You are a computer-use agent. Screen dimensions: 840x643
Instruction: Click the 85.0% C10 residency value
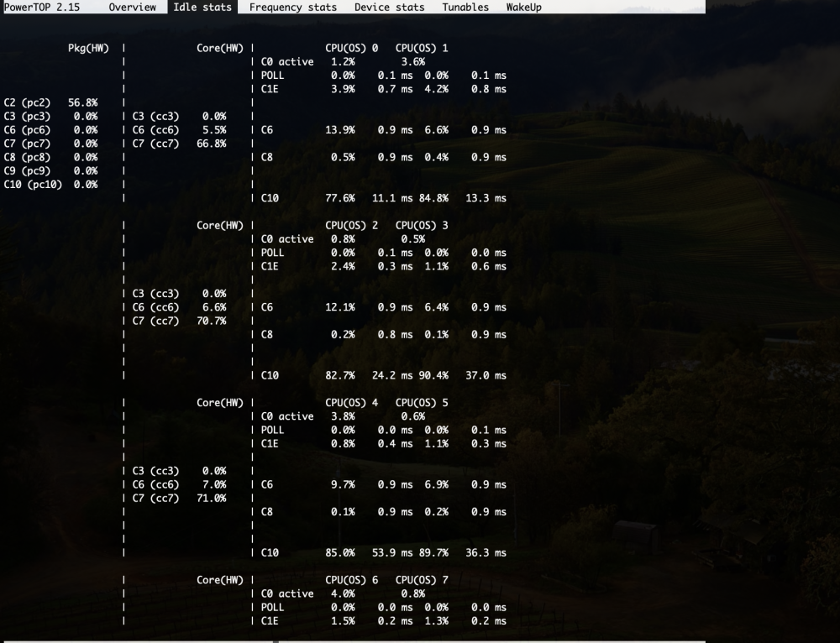(340, 552)
